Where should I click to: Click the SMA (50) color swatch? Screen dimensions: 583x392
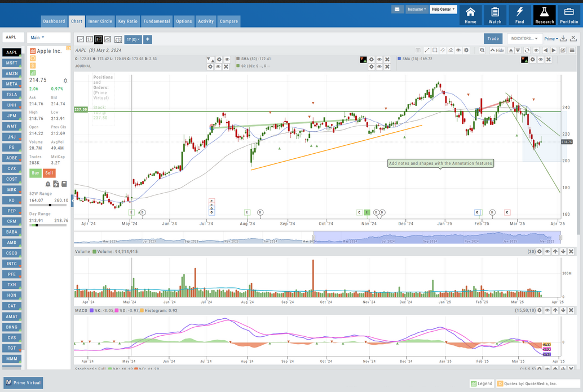click(238, 59)
